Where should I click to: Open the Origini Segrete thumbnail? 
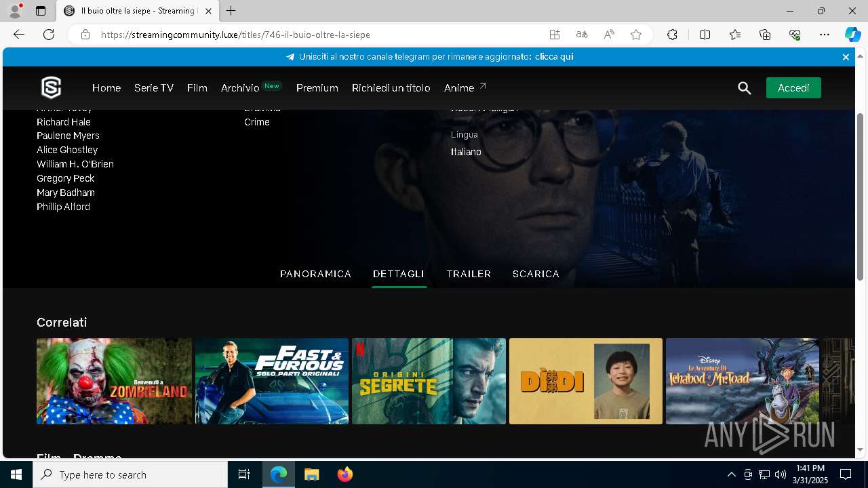coord(429,382)
